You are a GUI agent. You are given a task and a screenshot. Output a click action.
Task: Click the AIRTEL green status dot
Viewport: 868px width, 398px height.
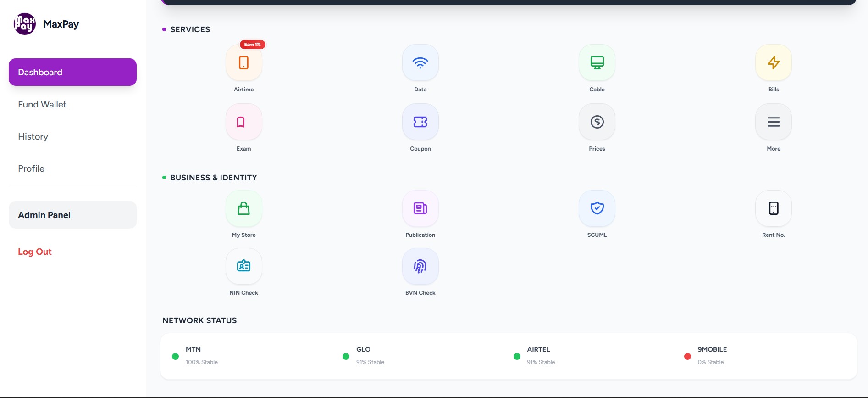tap(517, 356)
